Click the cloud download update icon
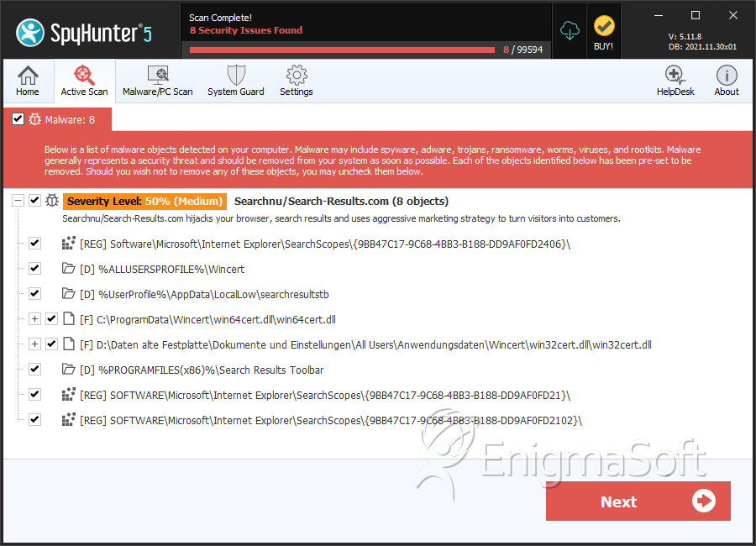Screen dimensions: 756x546 point(570,31)
